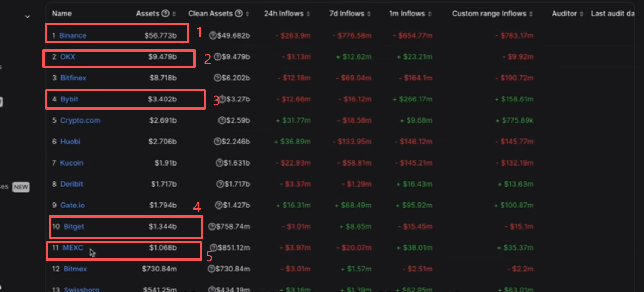This screenshot has height=292, width=644.
Task: Click help icon beside Kucoin clean assets
Action: point(220,163)
